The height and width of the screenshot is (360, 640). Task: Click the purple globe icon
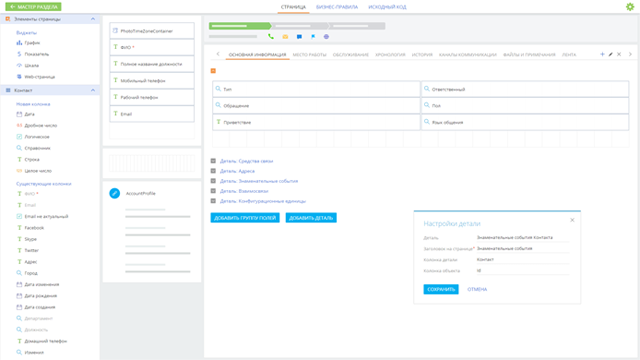(x=326, y=37)
